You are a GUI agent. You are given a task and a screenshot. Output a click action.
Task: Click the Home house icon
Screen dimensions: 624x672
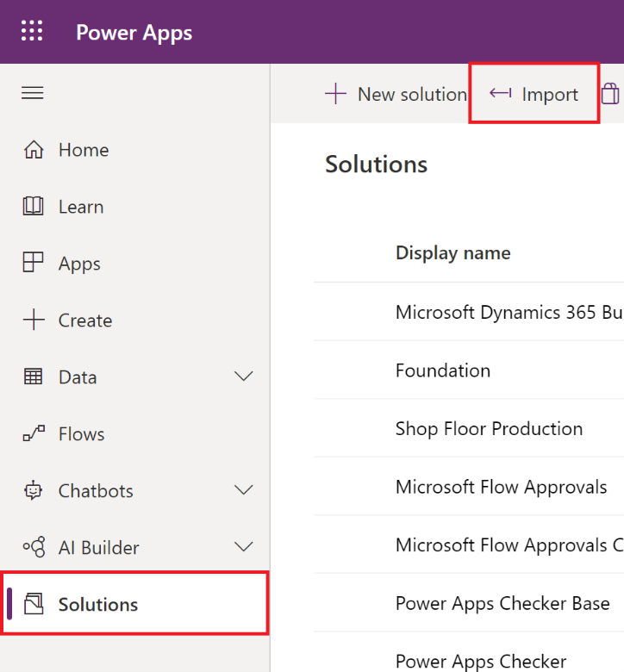coord(34,150)
